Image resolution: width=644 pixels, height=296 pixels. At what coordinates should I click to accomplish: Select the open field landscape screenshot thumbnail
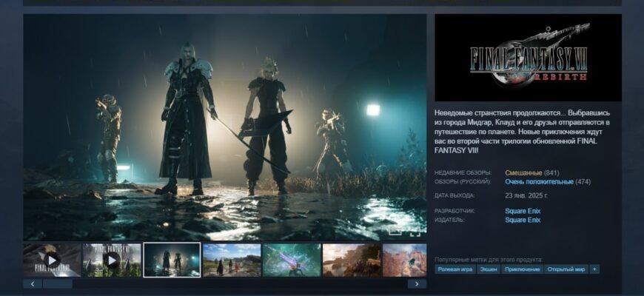[232, 260]
